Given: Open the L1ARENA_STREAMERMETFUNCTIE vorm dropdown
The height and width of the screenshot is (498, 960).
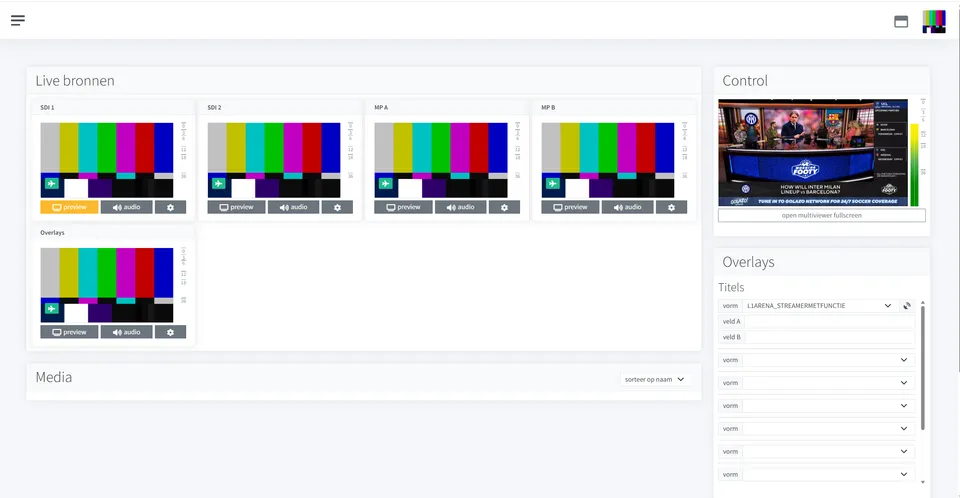Looking at the screenshot, I should pos(820,306).
